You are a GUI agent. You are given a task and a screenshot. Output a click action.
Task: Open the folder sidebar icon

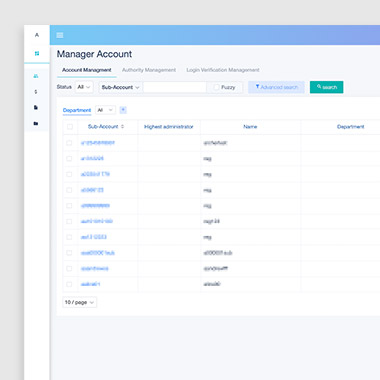[36, 123]
